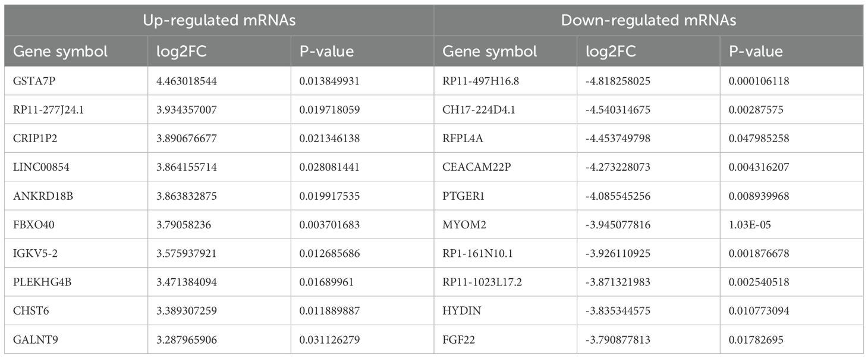The height and width of the screenshot is (358, 868).
Task: Click the GALNT9 gene symbol
Action: coord(35,340)
